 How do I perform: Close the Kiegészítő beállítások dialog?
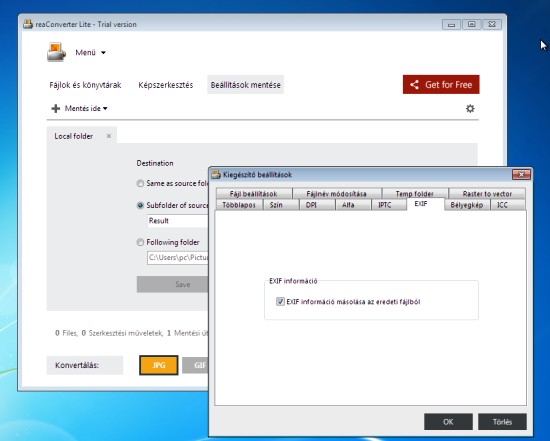[x=521, y=174]
